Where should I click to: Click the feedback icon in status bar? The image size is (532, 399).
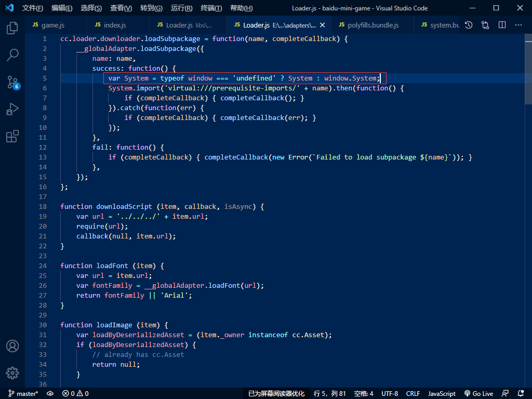tap(505, 394)
